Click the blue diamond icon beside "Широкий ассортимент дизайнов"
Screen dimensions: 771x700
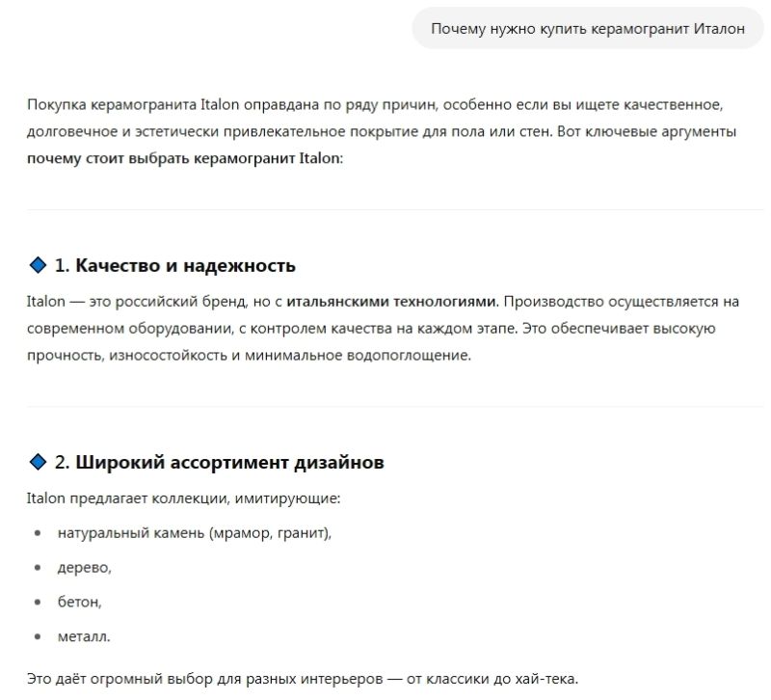(x=39, y=463)
